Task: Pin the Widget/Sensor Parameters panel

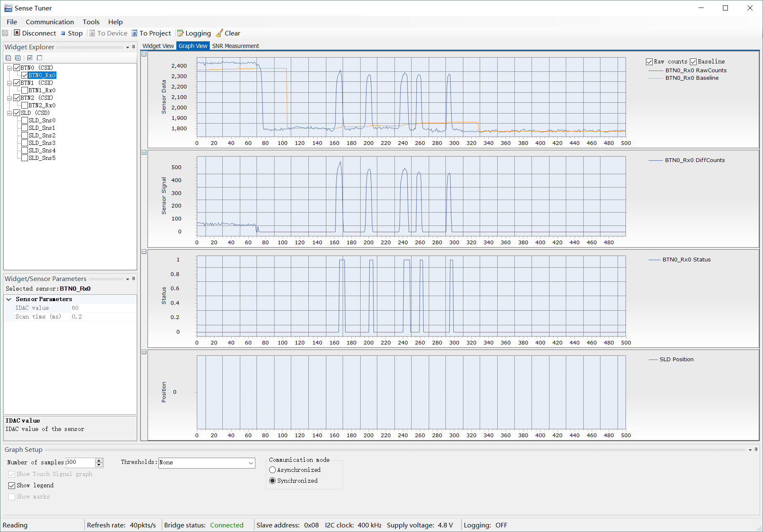Action: click(134, 279)
